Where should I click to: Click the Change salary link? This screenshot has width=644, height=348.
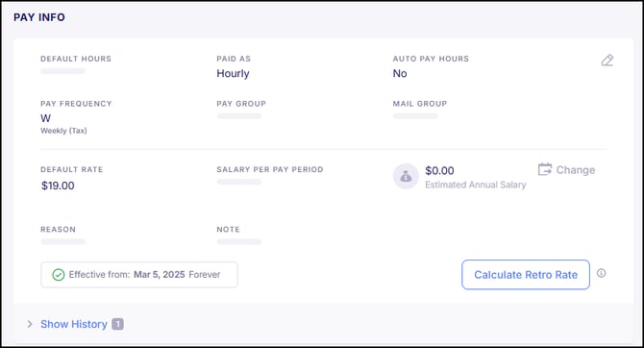[576, 170]
